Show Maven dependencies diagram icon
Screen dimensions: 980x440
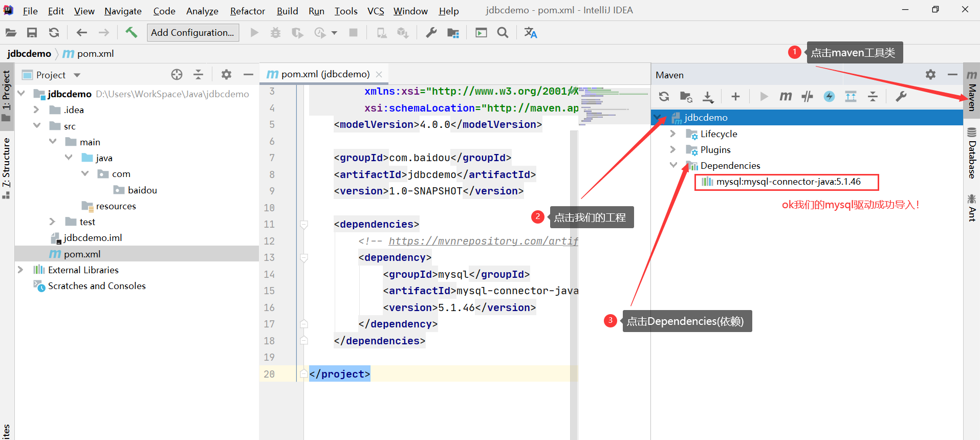coord(851,96)
